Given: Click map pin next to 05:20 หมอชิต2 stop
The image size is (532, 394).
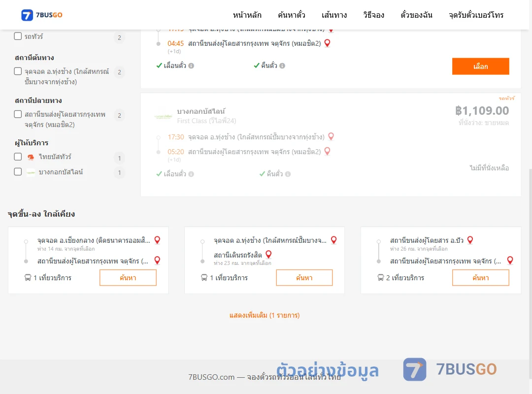Looking at the screenshot, I should click(328, 151).
